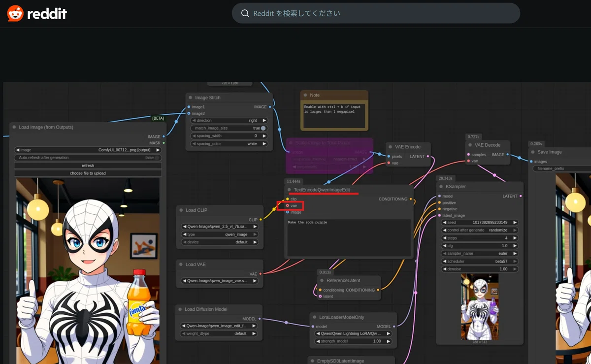Open the Load CLIP model name selector
This screenshot has height=364, width=591.
(220, 227)
